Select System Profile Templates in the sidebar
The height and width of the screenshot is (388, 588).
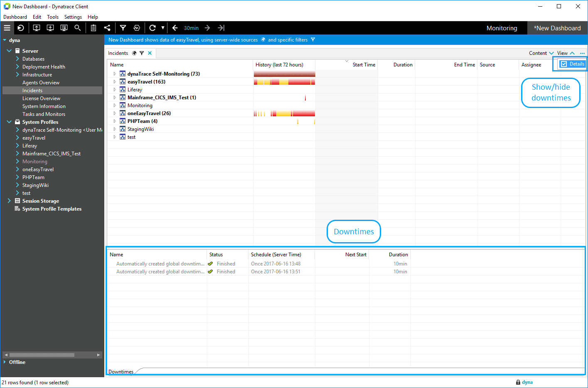coord(52,209)
